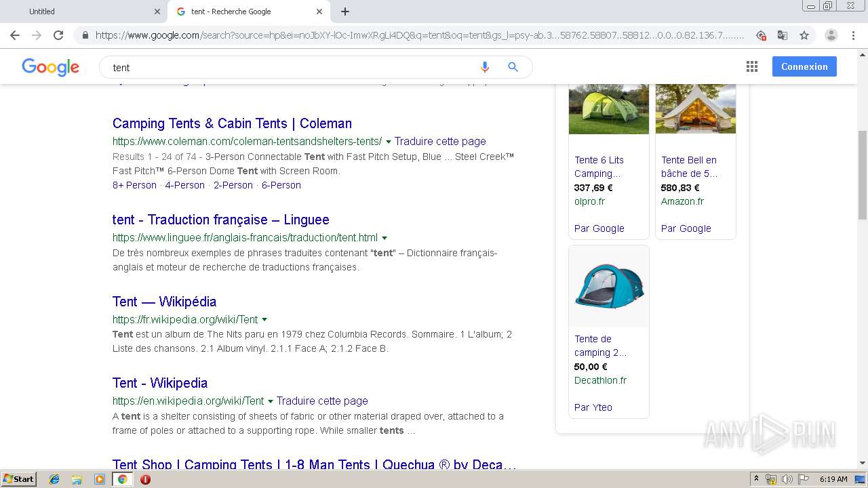Go forward with the arrow button
Image resolution: width=868 pixels, height=488 pixels.
(x=37, y=35)
